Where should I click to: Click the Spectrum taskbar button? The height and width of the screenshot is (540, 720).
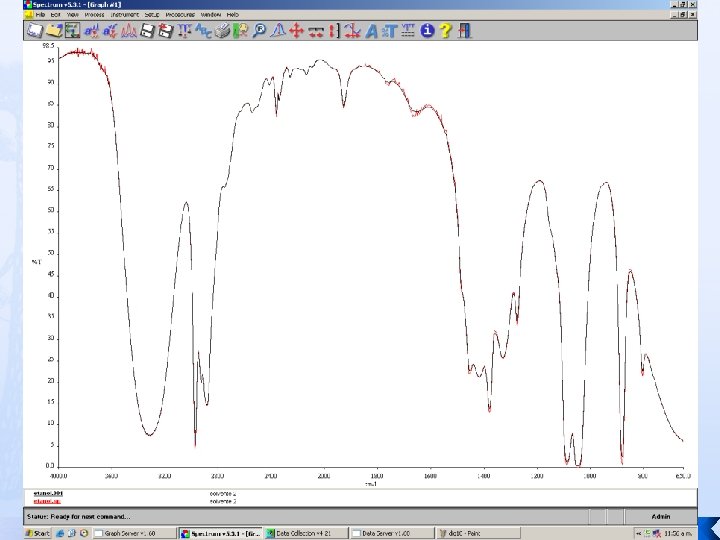220,533
